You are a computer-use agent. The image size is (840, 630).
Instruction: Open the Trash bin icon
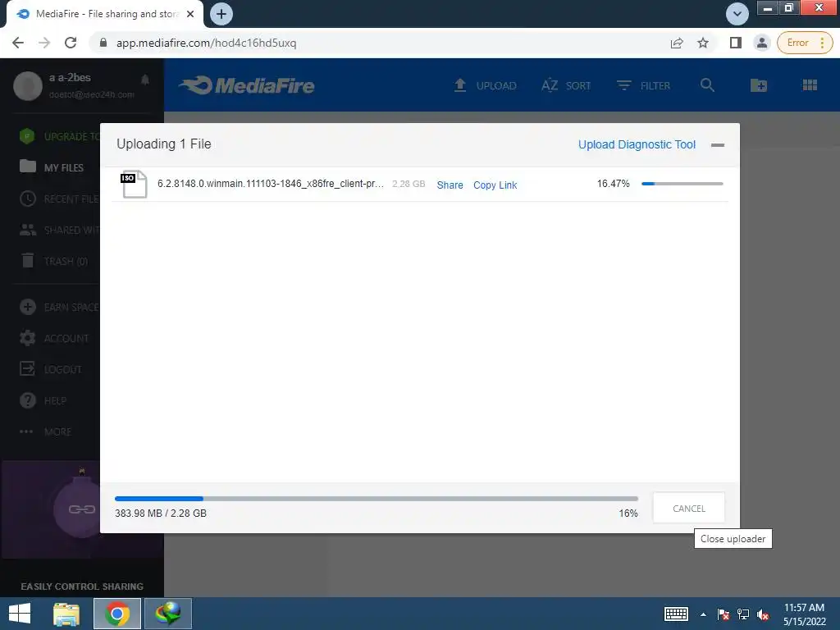click(28, 260)
